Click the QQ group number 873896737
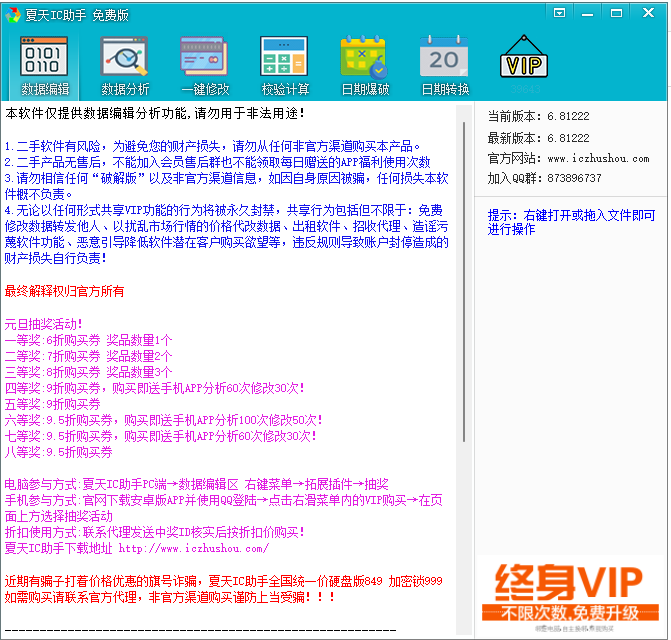This screenshot has width=671, height=640. [x=574, y=178]
